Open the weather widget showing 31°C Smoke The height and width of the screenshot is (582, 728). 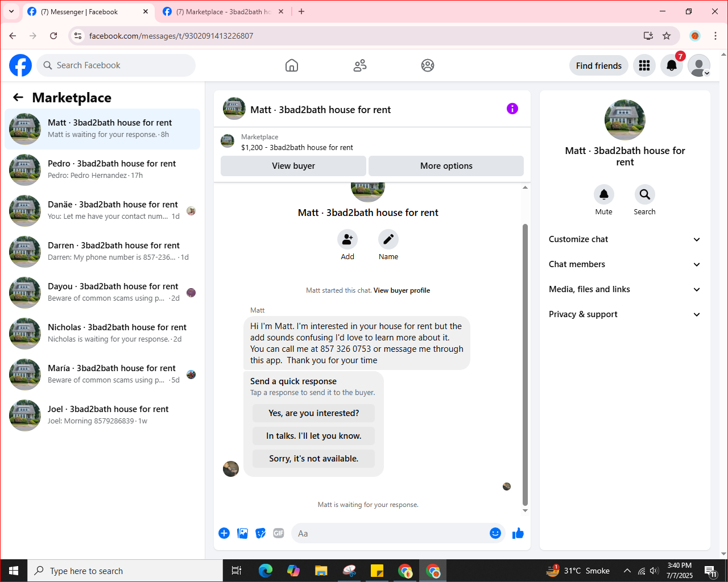point(578,571)
